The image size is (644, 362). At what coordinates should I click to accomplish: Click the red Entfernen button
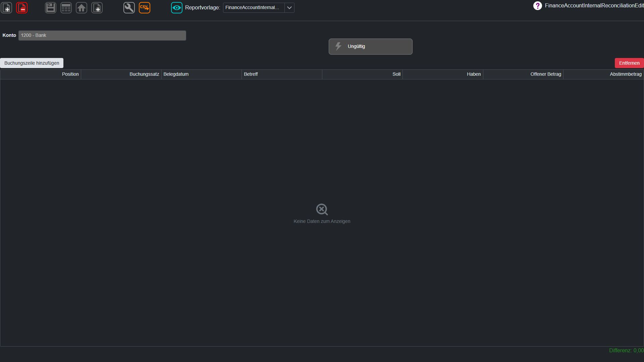coord(629,63)
